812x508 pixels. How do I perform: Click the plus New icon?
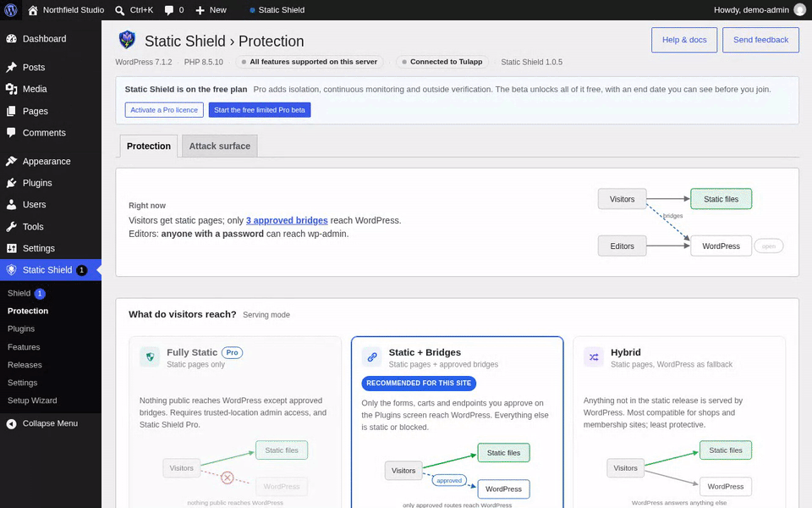200,10
